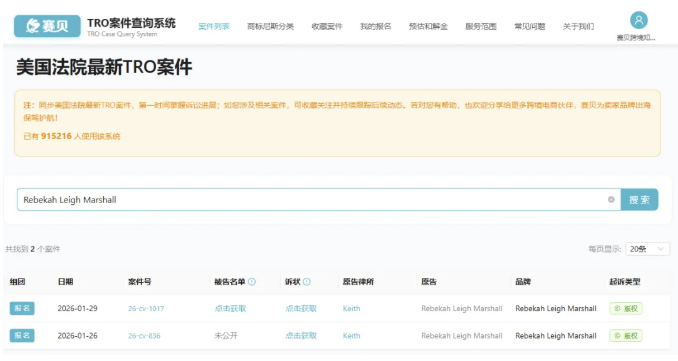Click the TRO案件查询系统 title
Screen dimensions: 678x361
pyautogui.click(x=131, y=23)
